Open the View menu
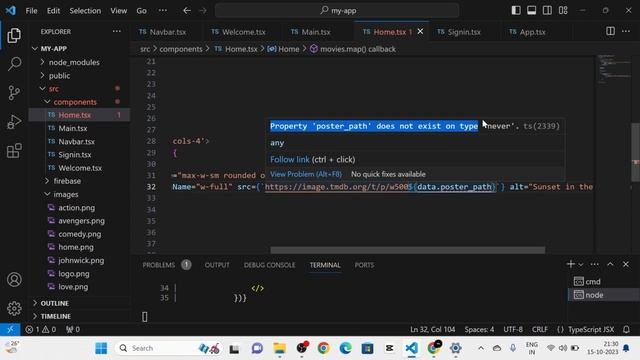The height and width of the screenshot is (360, 640). [118, 11]
